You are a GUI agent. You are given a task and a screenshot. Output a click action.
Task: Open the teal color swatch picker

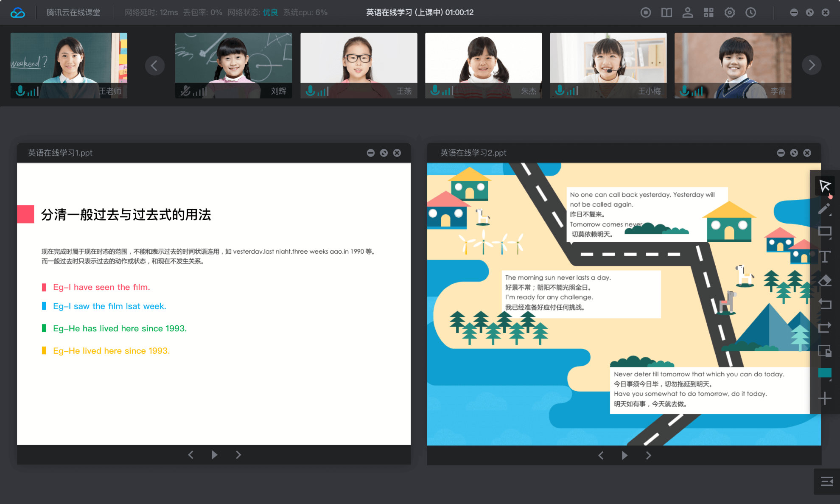824,373
